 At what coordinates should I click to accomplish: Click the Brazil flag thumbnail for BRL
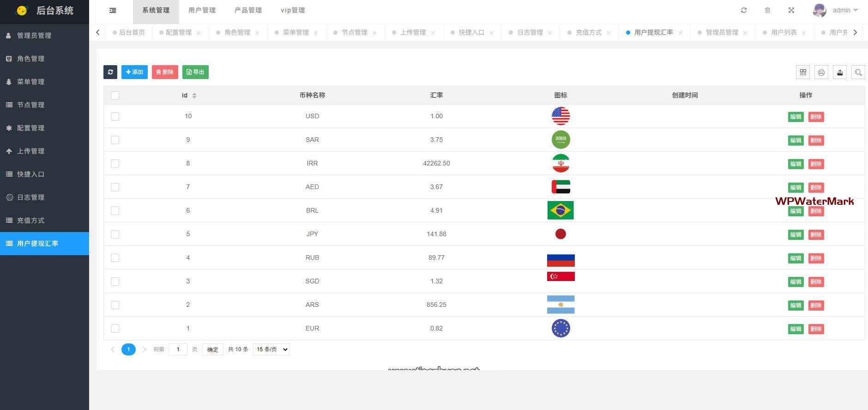[x=561, y=210]
